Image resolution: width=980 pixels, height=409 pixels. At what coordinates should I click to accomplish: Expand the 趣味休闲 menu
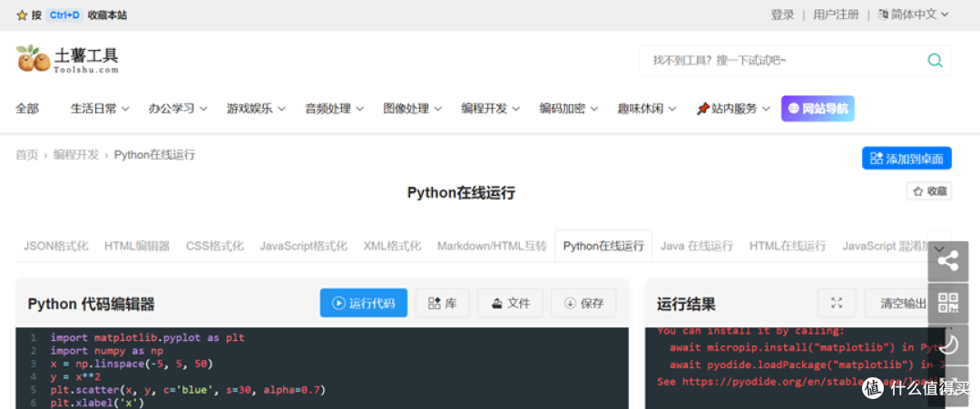tap(647, 109)
